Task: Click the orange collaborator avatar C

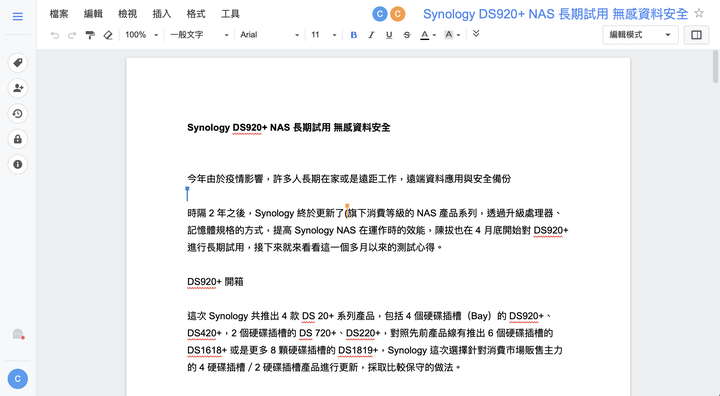Action: pos(398,14)
